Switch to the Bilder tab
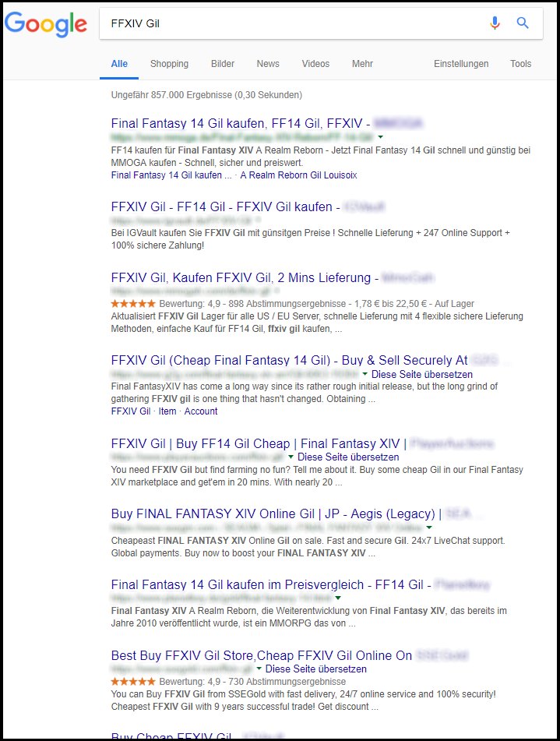This screenshot has width=560, height=741. point(223,64)
